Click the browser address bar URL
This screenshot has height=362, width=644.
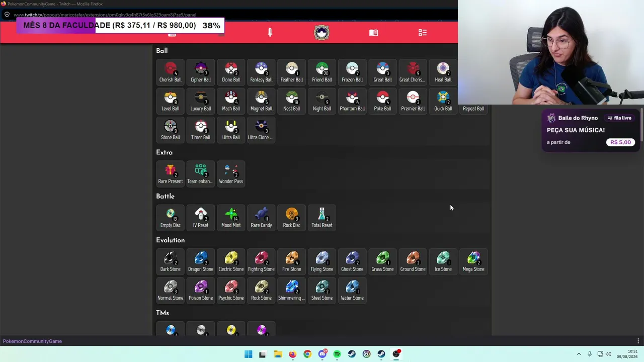point(105,15)
